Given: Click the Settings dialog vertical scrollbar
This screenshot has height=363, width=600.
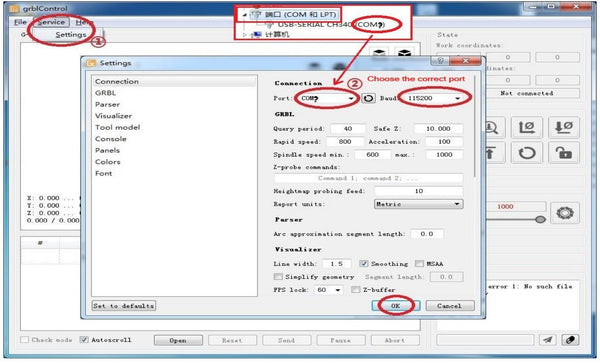Looking at the screenshot, I should point(476,126).
